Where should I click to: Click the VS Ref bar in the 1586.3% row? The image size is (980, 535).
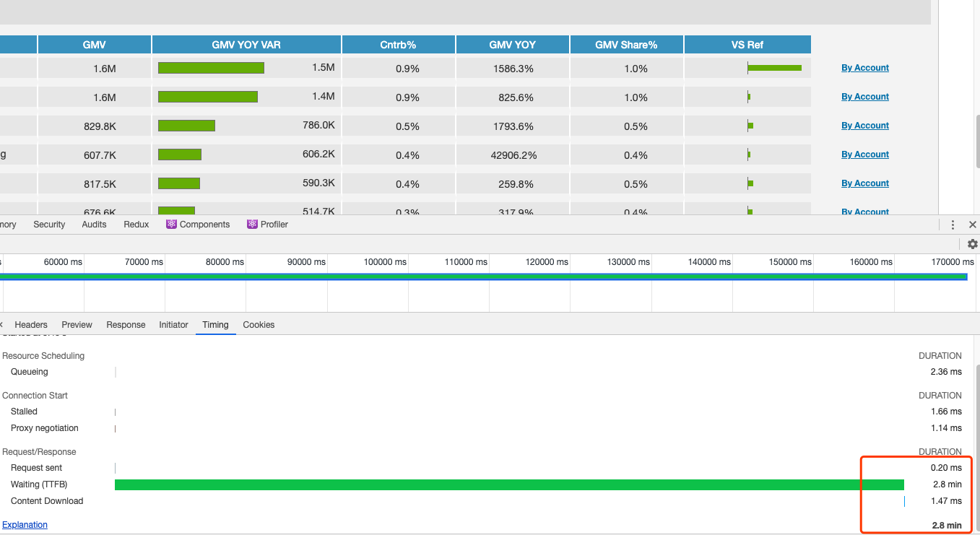(774, 68)
